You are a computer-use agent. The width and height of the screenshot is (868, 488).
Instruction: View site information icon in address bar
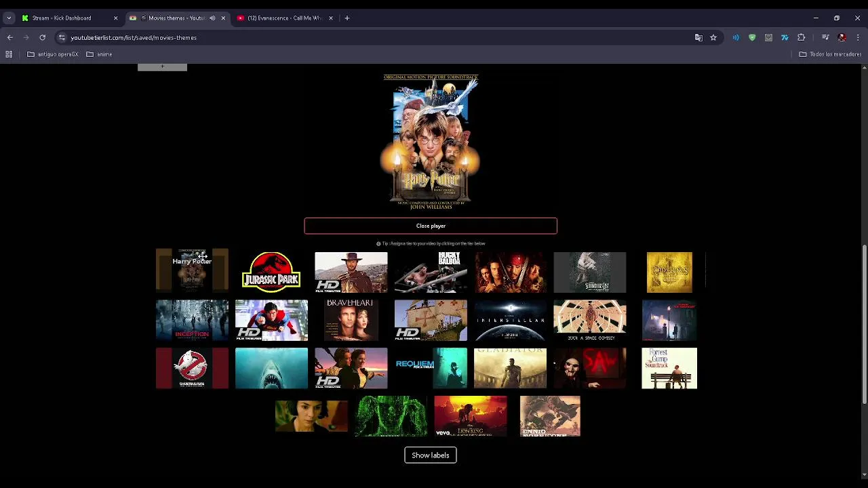[62, 38]
